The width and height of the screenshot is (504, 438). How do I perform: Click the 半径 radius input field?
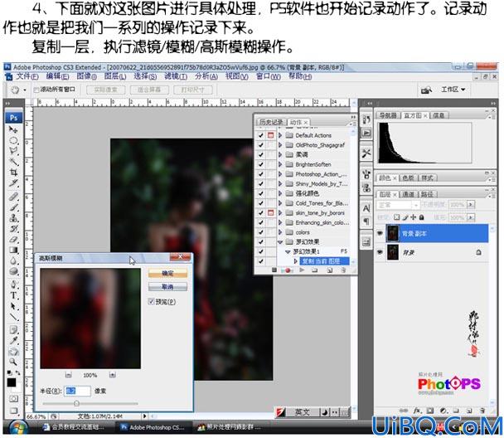(77, 391)
